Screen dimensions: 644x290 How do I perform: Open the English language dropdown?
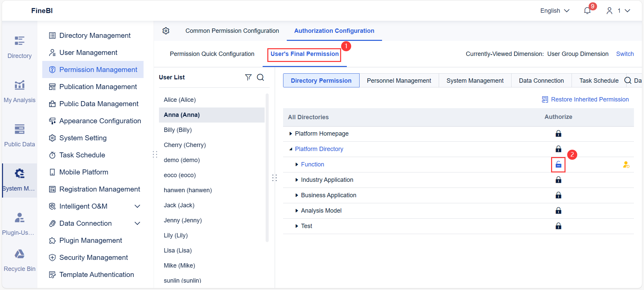click(555, 11)
